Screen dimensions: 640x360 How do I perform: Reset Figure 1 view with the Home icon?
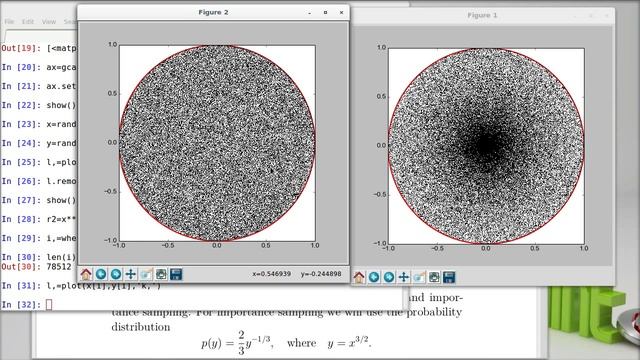(x=359, y=278)
